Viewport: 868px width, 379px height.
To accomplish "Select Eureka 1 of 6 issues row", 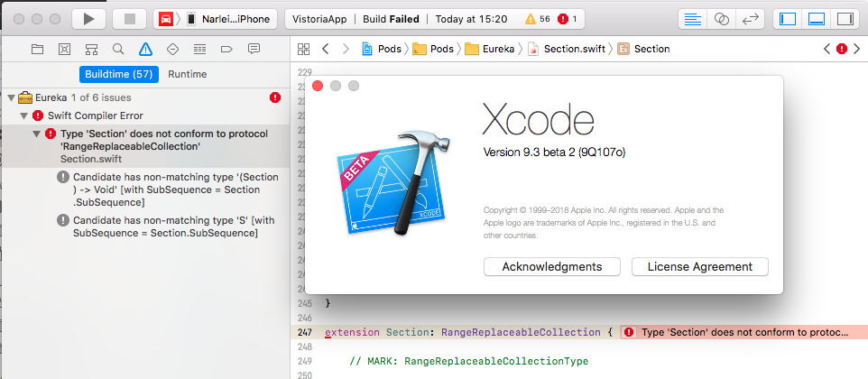I will click(144, 98).
